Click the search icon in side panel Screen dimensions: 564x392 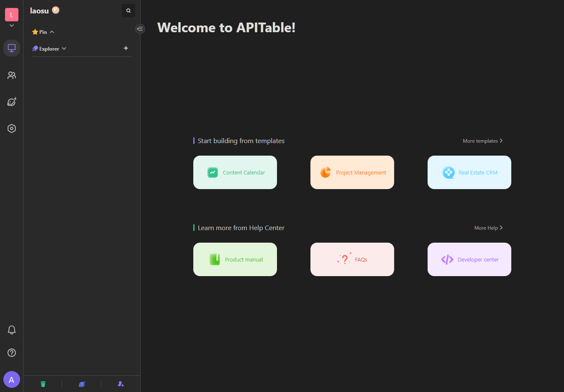(128, 10)
